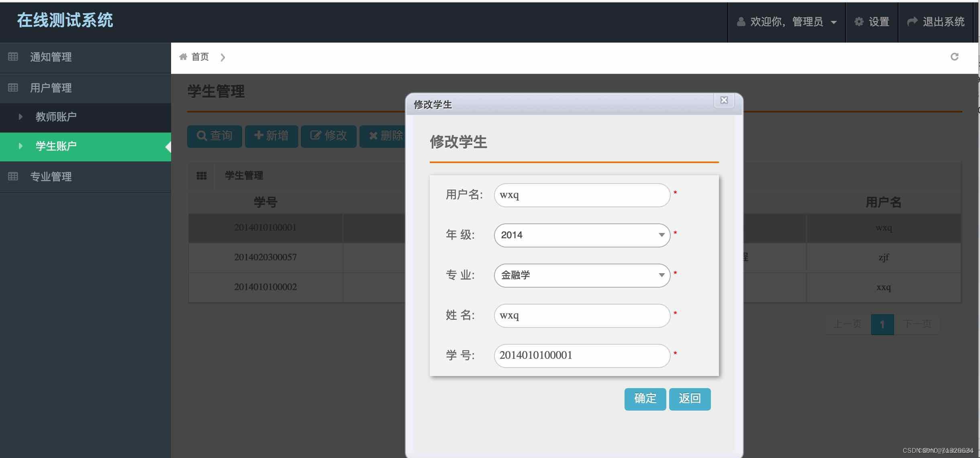This screenshot has width=980, height=458.
Task: Click 上一页 pagination button
Action: (x=847, y=324)
